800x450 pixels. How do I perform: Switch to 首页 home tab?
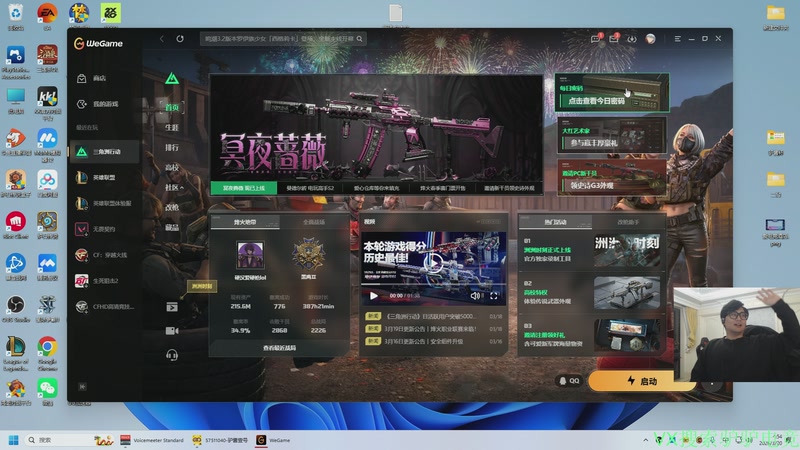pyautogui.click(x=172, y=107)
